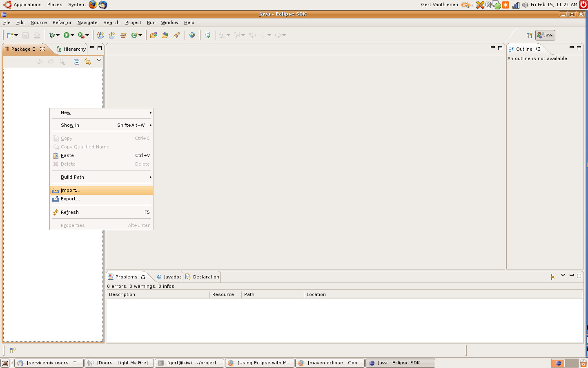
Task: Click the Open Perspective icon
Action: (529, 35)
